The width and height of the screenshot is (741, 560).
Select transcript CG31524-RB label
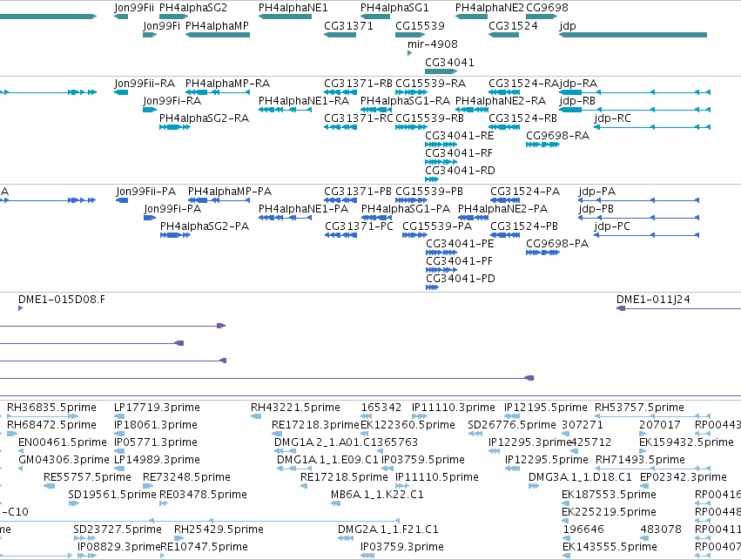522,118
